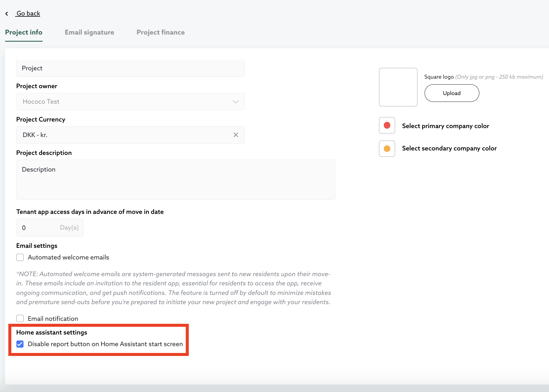The width and height of the screenshot is (549, 392).
Task: Click the back arrow chevron icon
Action: [x=7, y=14]
